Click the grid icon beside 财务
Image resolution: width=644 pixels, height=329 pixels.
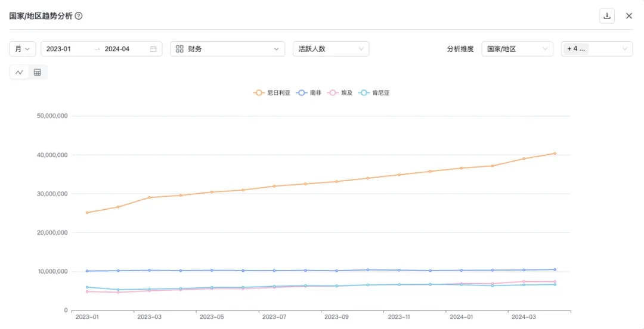point(179,49)
